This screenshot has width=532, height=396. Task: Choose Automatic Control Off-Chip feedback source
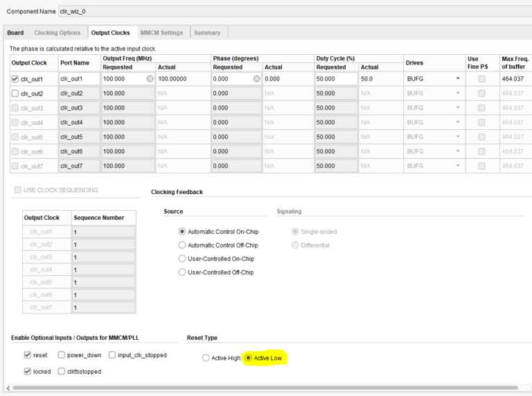point(182,245)
